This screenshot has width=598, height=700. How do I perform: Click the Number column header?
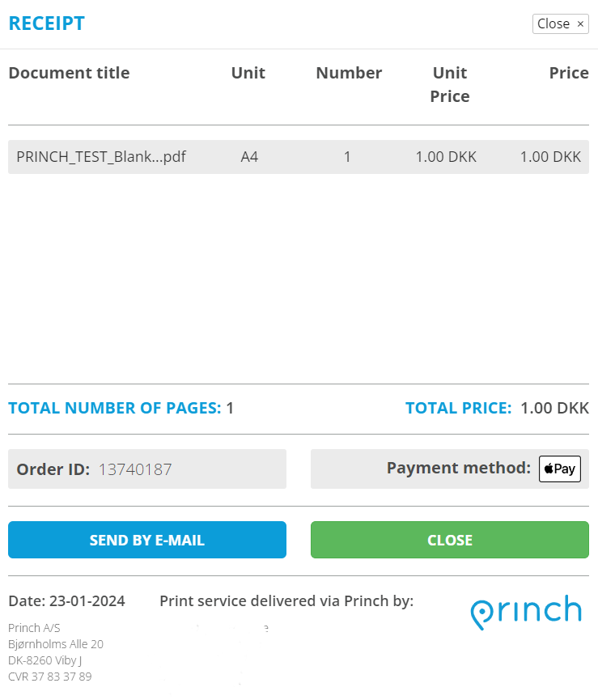(349, 73)
